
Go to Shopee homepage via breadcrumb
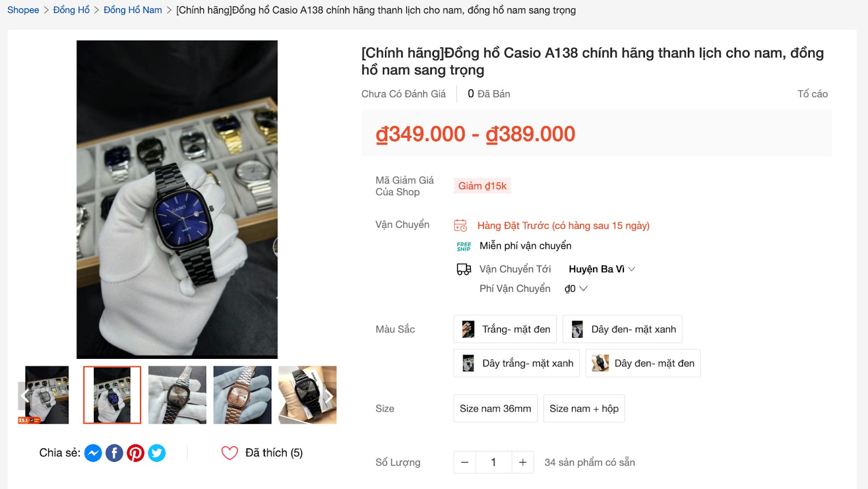tap(23, 9)
